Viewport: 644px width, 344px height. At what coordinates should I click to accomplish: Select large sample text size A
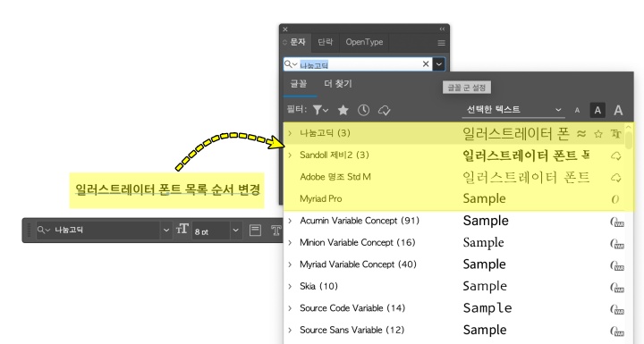pos(618,110)
